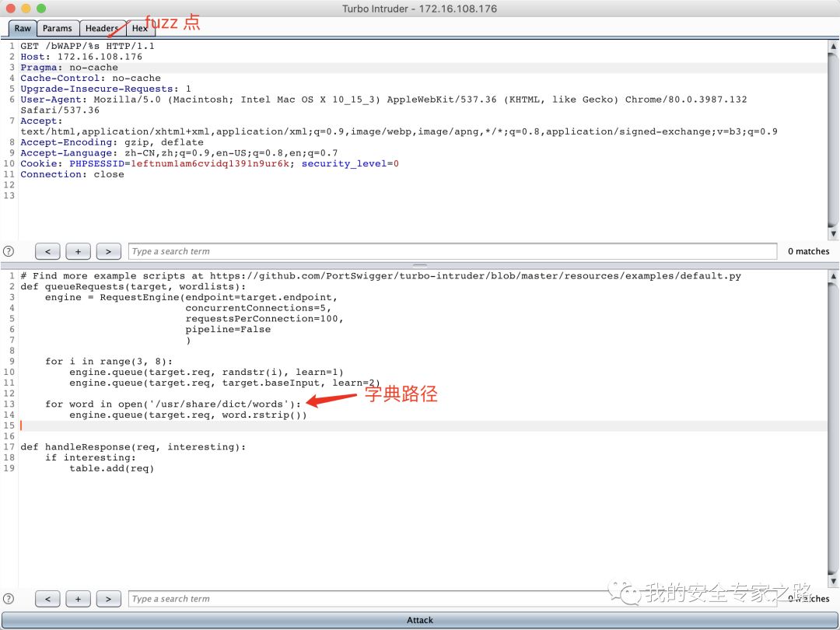Select the Raw tab
The height and width of the screenshot is (630, 840).
click(x=22, y=28)
